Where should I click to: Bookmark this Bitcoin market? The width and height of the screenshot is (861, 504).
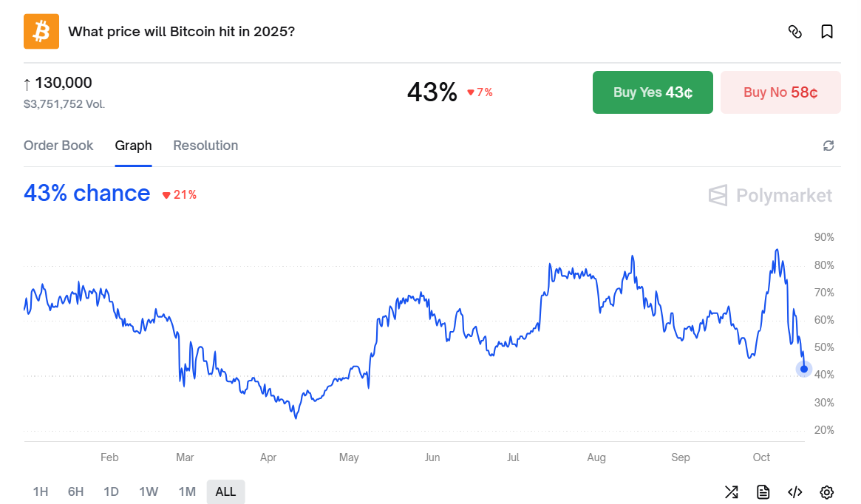click(x=827, y=32)
